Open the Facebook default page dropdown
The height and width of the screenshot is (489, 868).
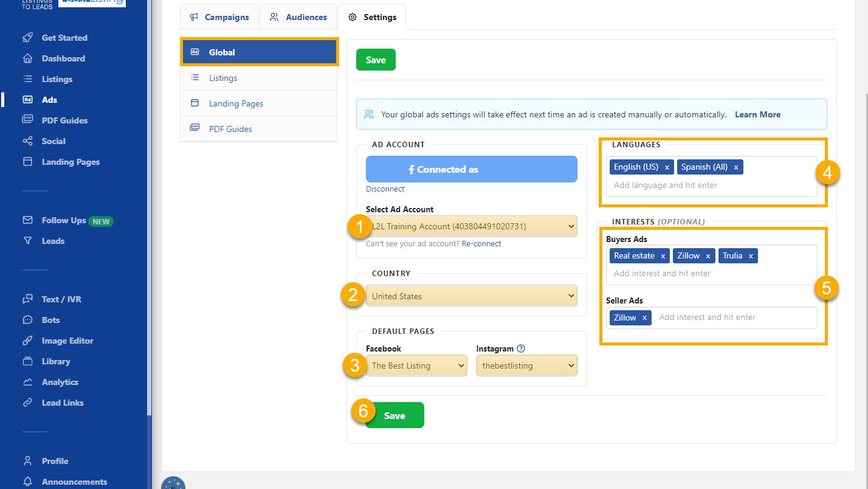(416, 366)
